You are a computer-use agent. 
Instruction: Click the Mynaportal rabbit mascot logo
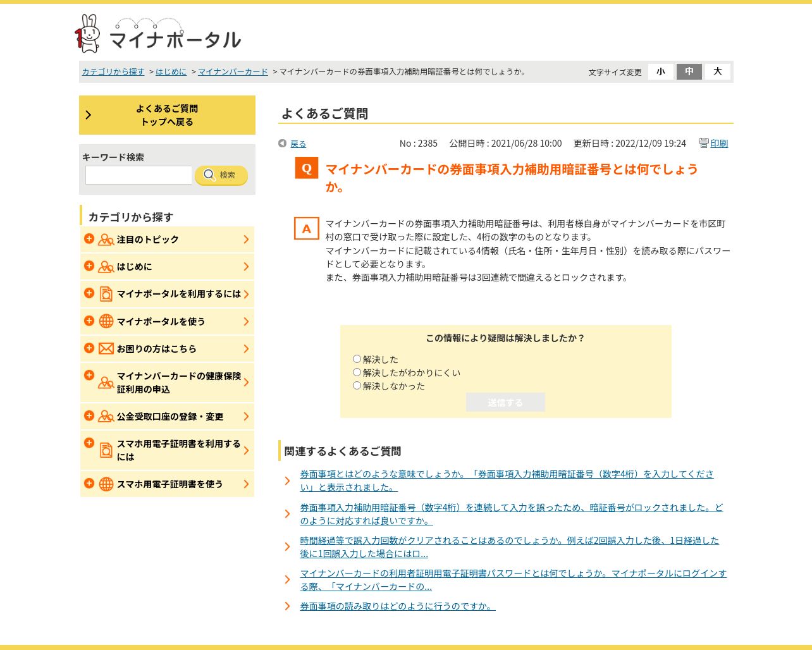(88, 34)
